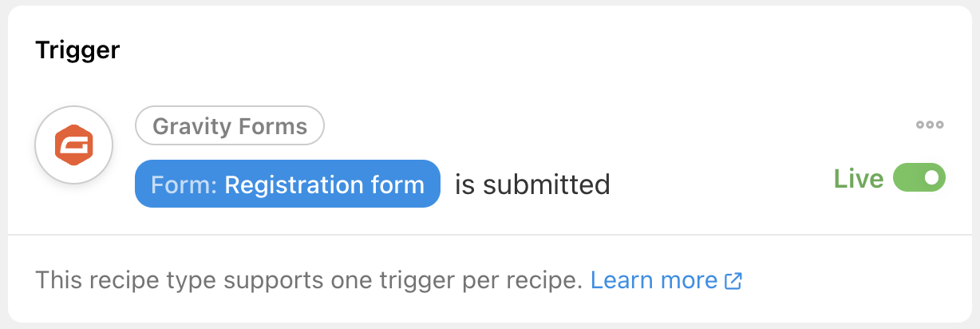This screenshot has width=980, height=329.
Task: Click the Gravity Forms integration badge
Action: tap(230, 126)
